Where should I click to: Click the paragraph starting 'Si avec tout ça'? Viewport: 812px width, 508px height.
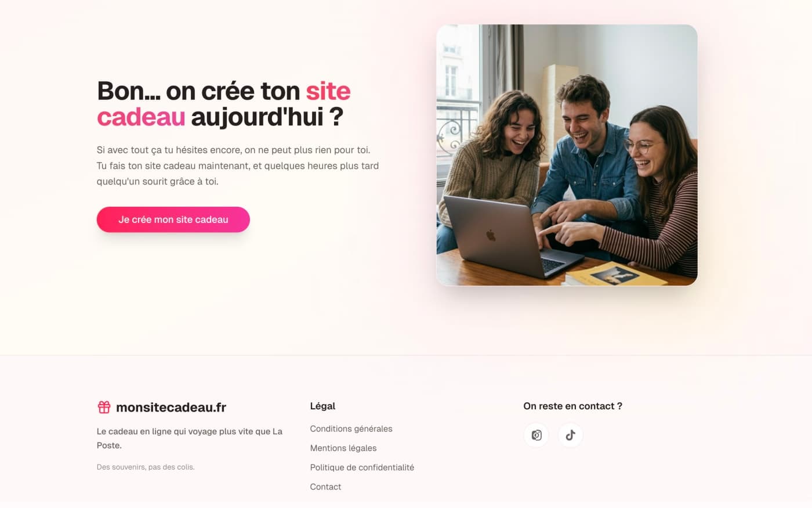238,165
